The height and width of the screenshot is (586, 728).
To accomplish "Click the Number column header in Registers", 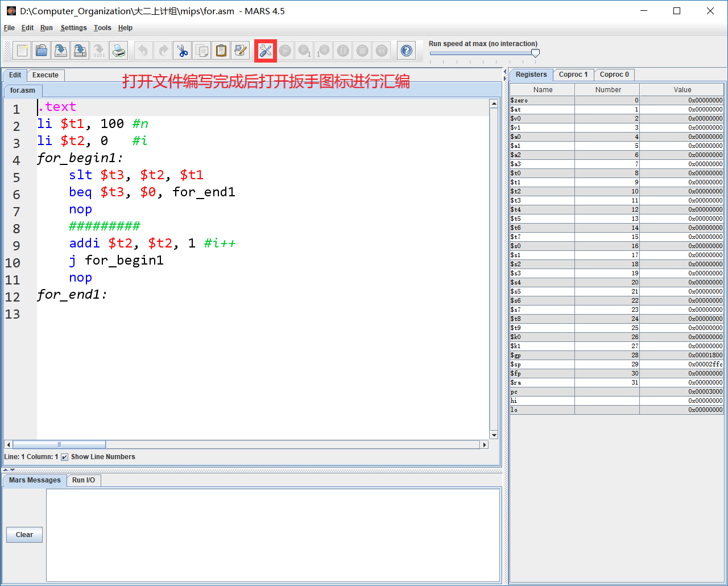I will click(x=607, y=90).
